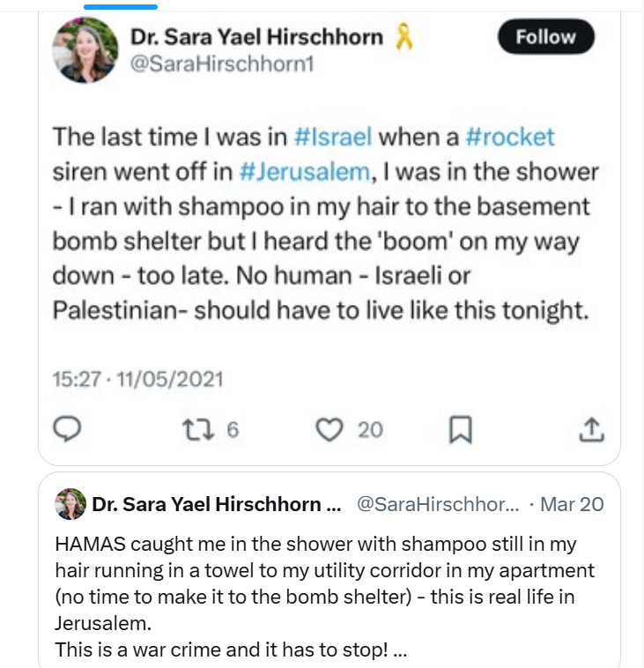Click the 15:27 · 11/05/2021 timestamp
644x668 pixels.
pyautogui.click(x=137, y=379)
